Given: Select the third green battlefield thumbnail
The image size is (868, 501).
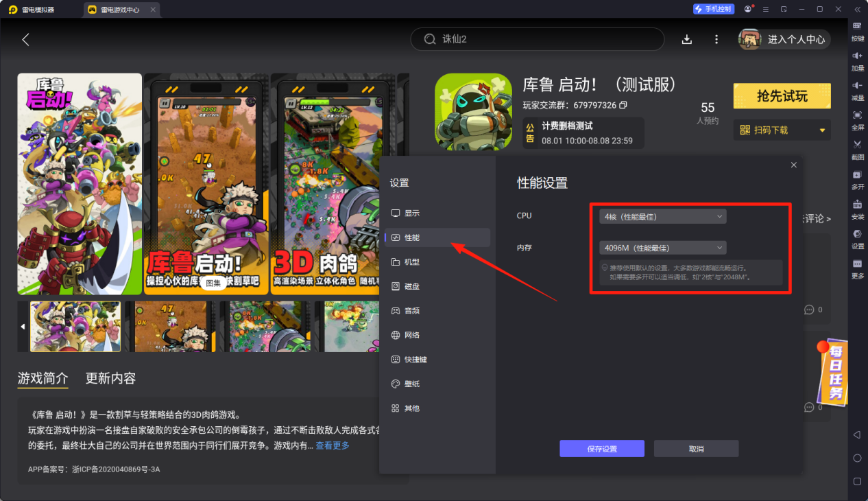Looking at the screenshot, I should coord(269,327).
